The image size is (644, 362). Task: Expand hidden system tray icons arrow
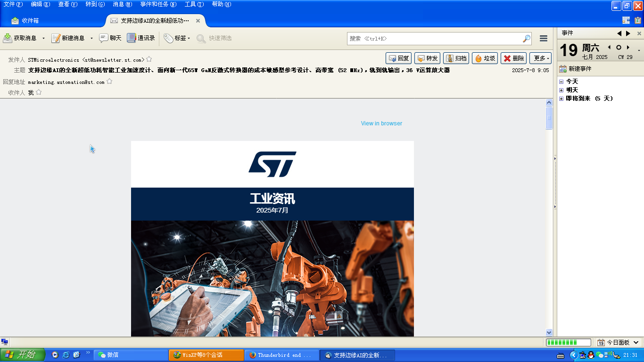(573, 355)
